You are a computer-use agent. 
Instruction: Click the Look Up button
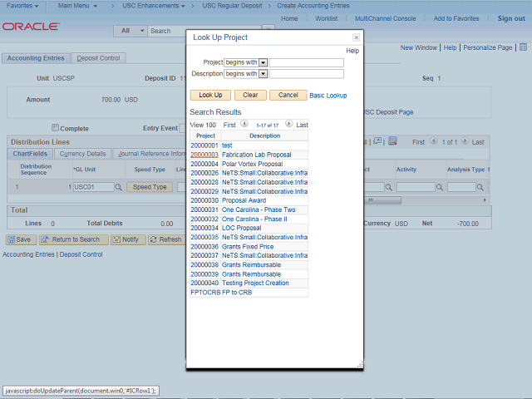pos(210,95)
